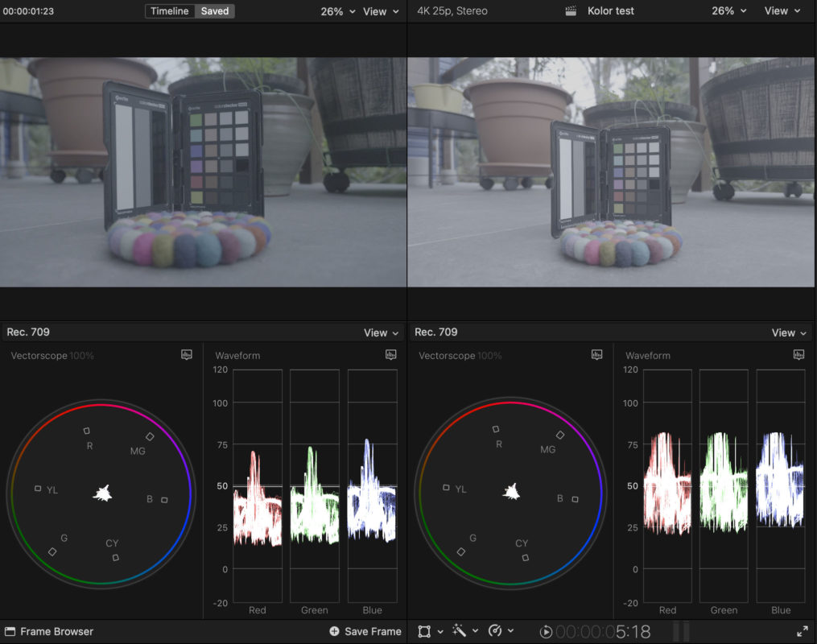Open the Frame Browser
817x644 pixels.
pos(49,631)
